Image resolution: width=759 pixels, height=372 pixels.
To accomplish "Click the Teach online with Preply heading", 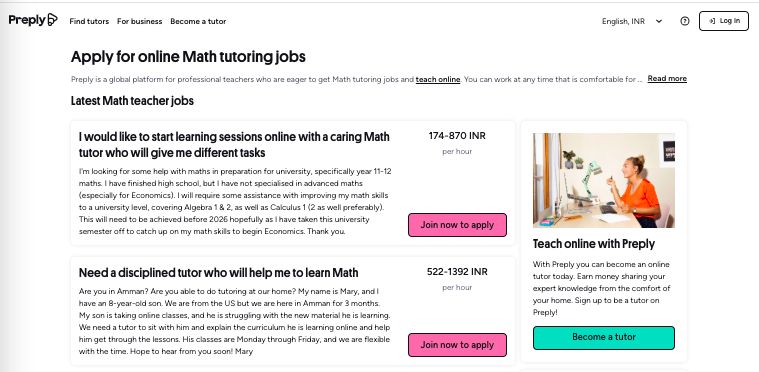I will (593, 244).
